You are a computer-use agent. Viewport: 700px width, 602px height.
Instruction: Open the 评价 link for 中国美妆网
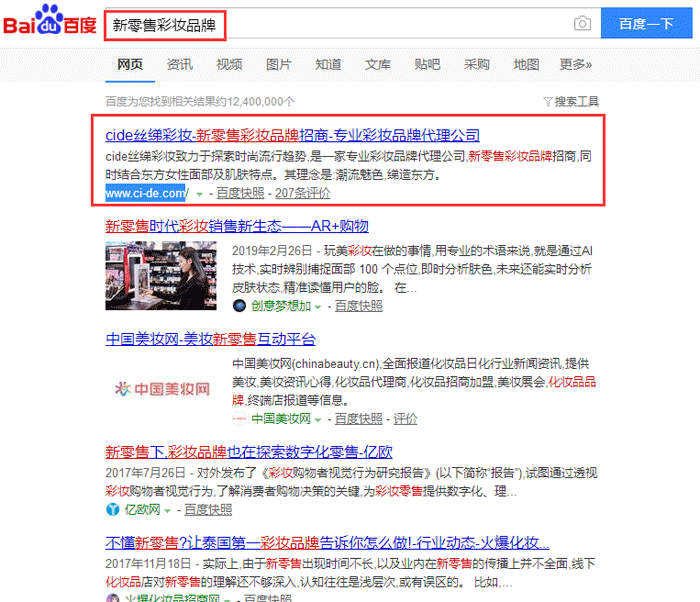coord(405,419)
